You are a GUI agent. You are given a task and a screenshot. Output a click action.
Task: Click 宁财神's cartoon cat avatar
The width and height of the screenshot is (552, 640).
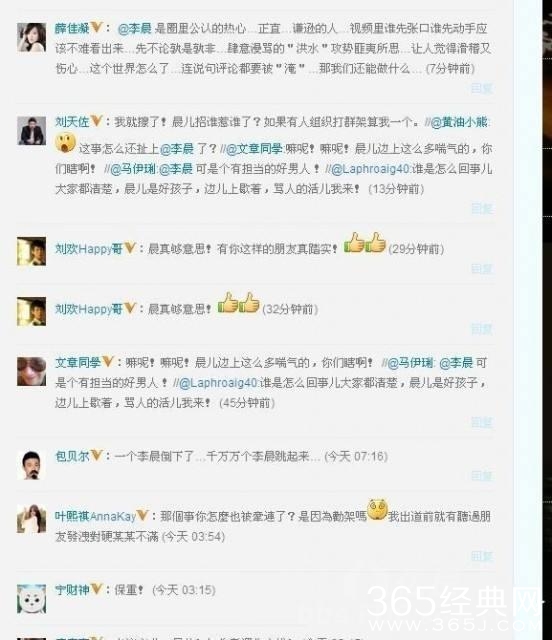click(x=31, y=599)
